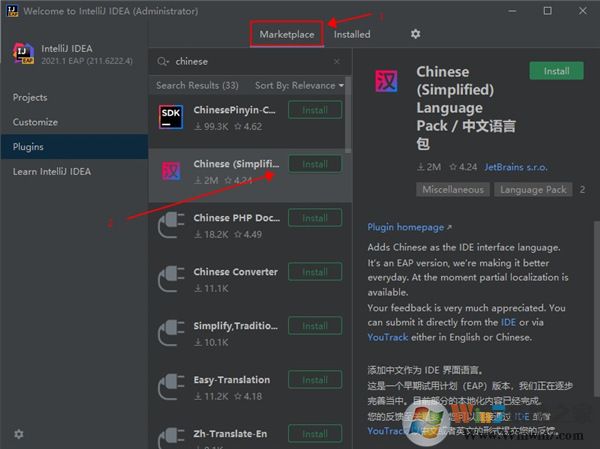Select Easy-Translation plugin title
600x449 pixels.
[x=232, y=380]
